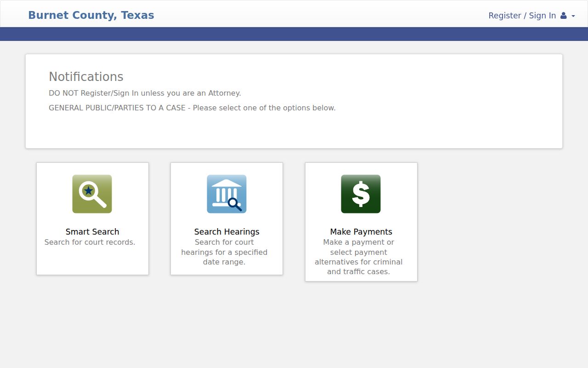Open the Search Hearings title link
The width and height of the screenshot is (588, 368).
coord(226,232)
